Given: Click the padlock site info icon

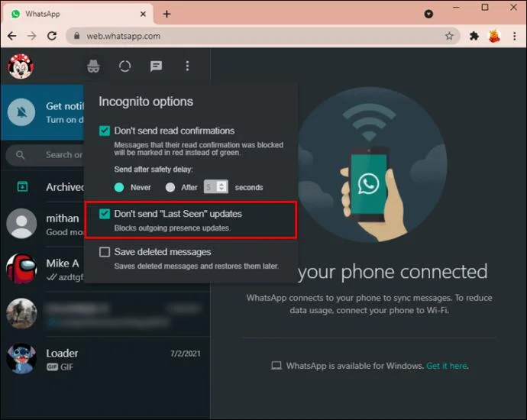Looking at the screenshot, I should point(76,36).
